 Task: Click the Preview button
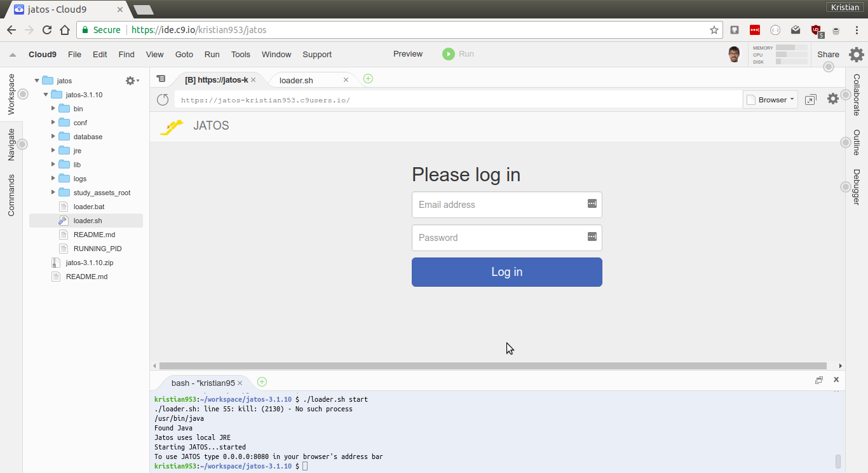click(408, 54)
